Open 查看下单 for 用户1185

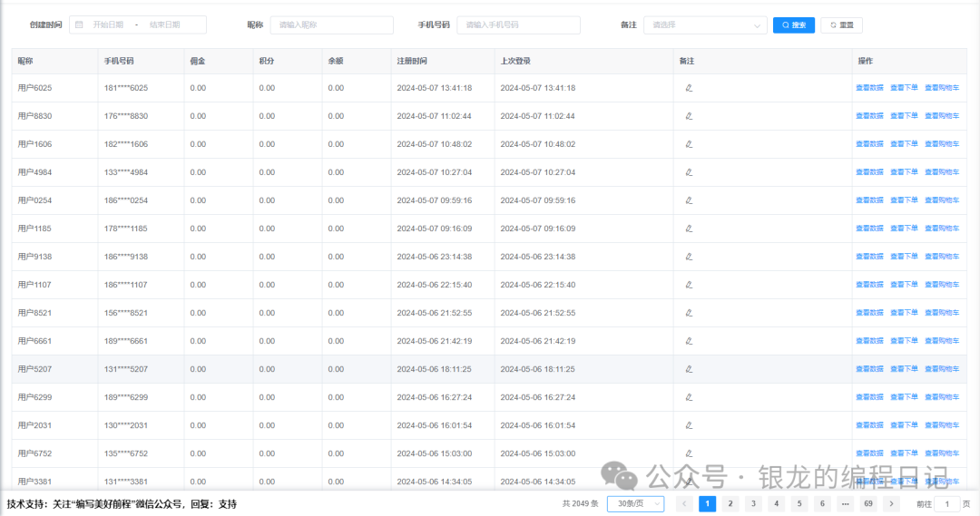[x=904, y=229]
